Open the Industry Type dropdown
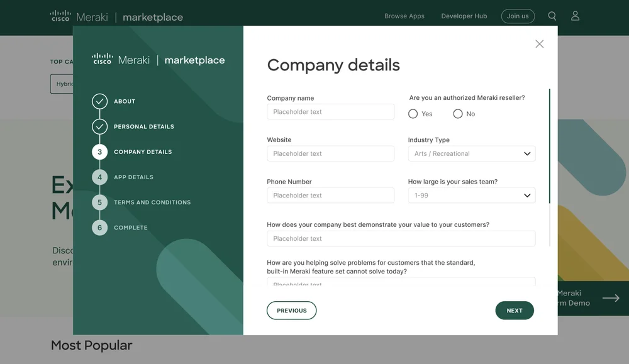The image size is (629, 364). click(471, 153)
